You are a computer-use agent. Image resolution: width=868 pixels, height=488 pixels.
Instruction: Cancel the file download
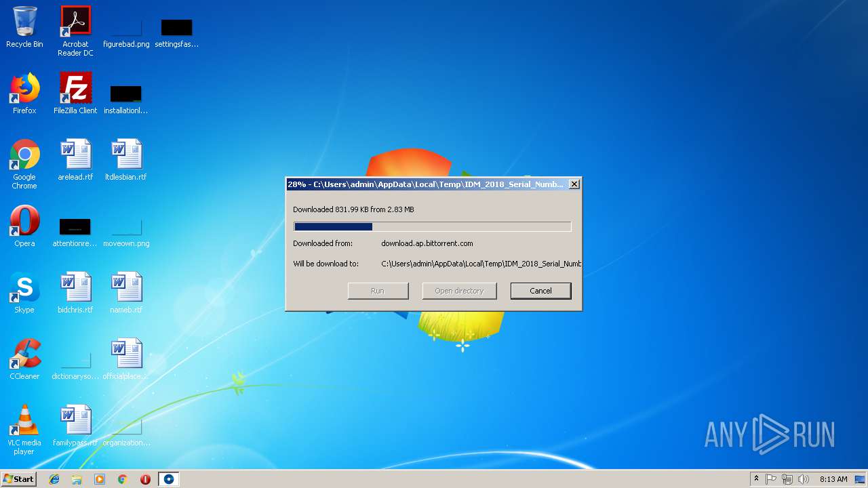pyautogui.click(x=540, y=291)
